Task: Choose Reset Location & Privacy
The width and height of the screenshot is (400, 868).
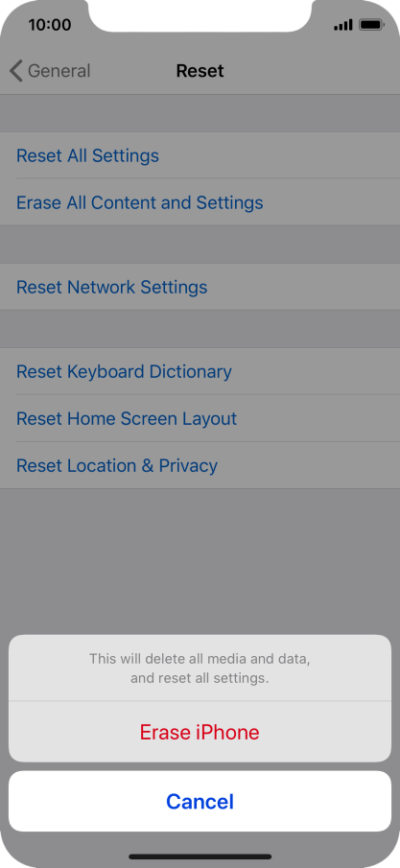Action: click(200, 465)
